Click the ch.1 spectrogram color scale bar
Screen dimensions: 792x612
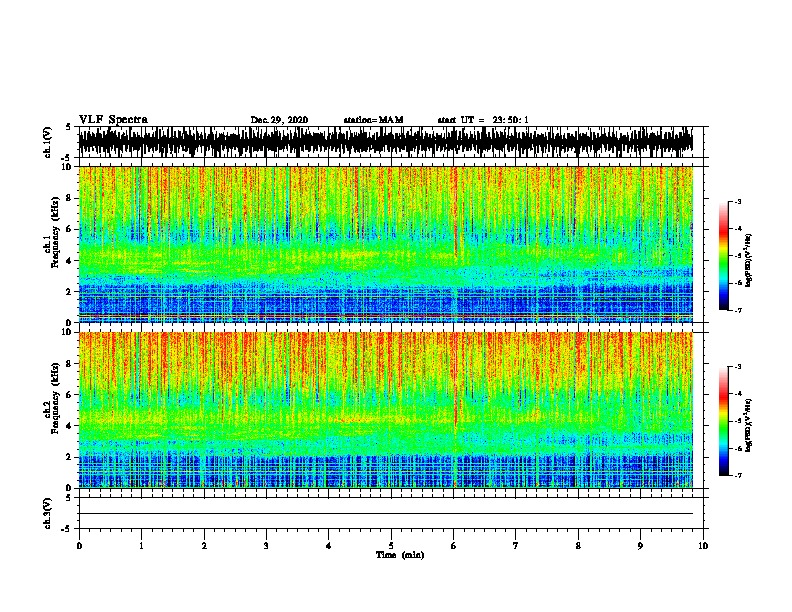point(724,256)
